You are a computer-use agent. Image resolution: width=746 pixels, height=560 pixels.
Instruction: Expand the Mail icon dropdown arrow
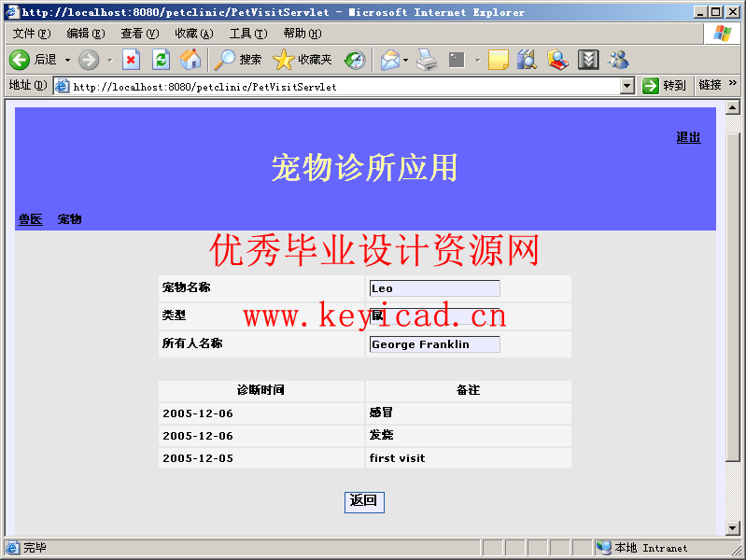(x=406, y=60)
